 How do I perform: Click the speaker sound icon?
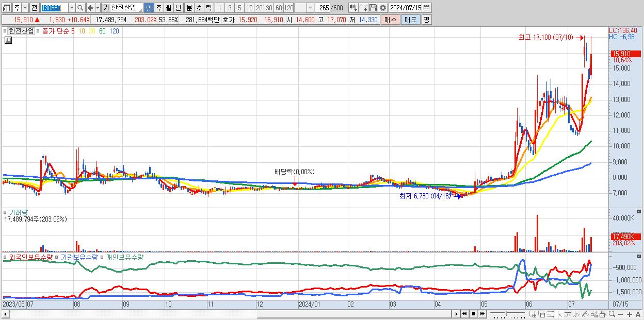click(x=90, y=8)
